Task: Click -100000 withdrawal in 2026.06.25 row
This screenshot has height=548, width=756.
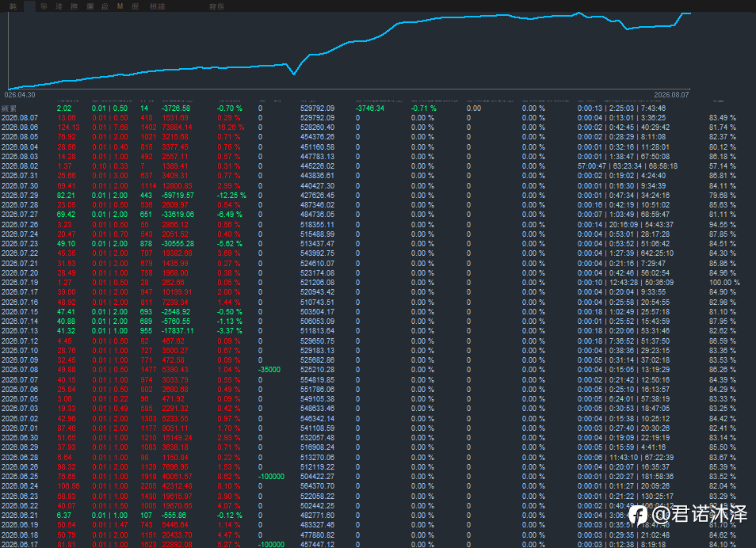Action: click(272, 477)
